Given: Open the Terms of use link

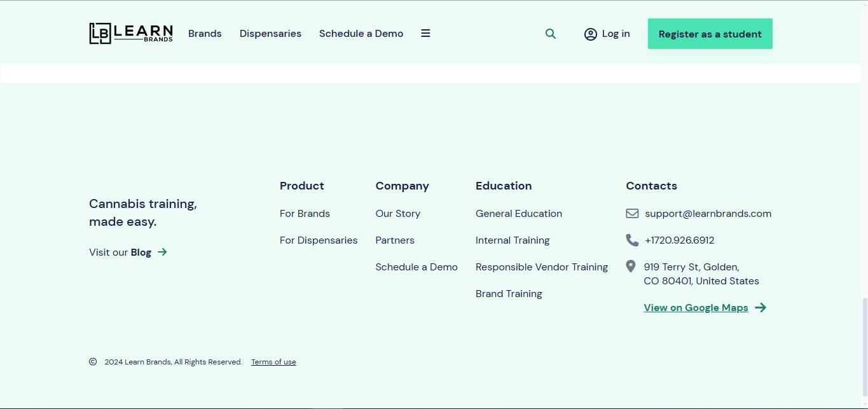Looking at the screenshot, I should point(273,363).
